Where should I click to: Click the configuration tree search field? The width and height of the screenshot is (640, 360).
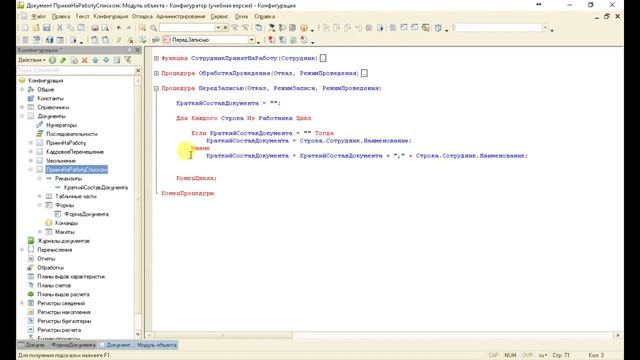point(76,71)
